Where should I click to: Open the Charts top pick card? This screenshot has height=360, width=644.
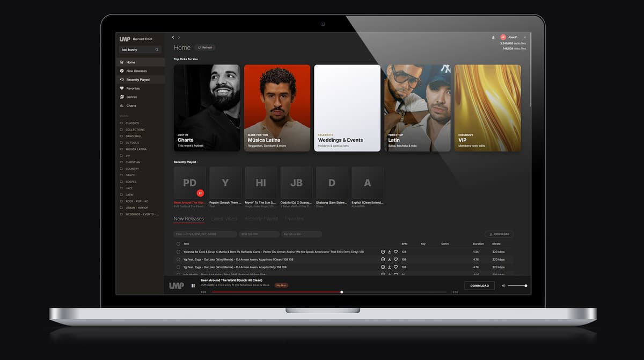pyautogui.click(x=207, y=108)
